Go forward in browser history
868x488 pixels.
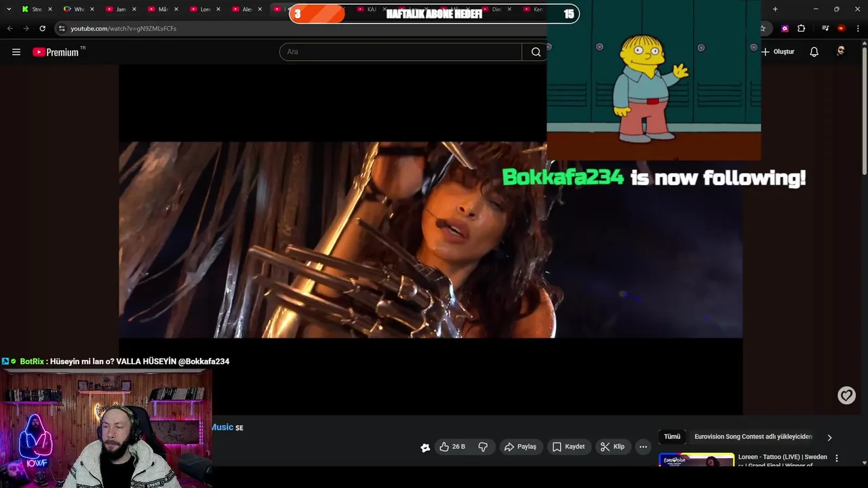click(x=26, y=28)
